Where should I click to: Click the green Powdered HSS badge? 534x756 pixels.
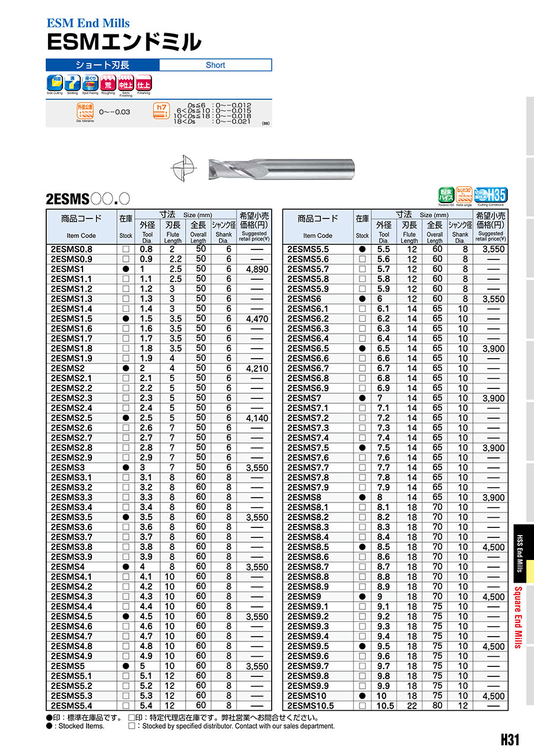446,195
